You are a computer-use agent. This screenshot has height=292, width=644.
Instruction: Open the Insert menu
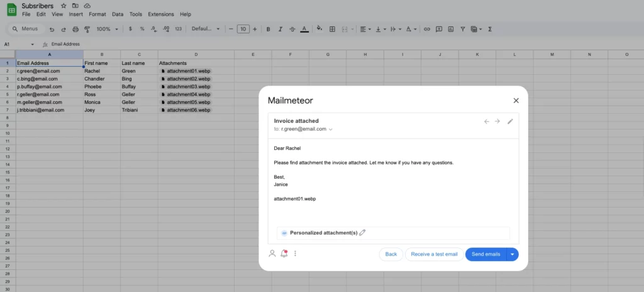pos(76,14)
